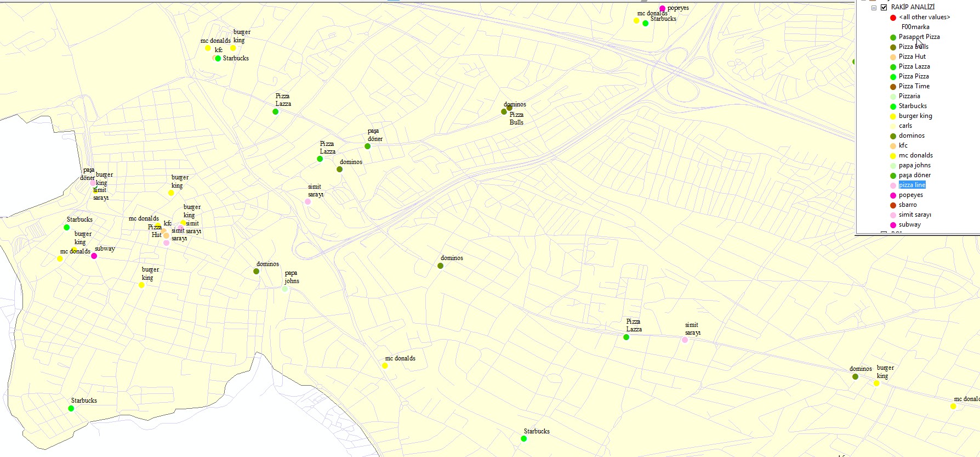Select the Pizza Lazza legend label
Screen dimensions: 980x457
click(x=914, y=66)
